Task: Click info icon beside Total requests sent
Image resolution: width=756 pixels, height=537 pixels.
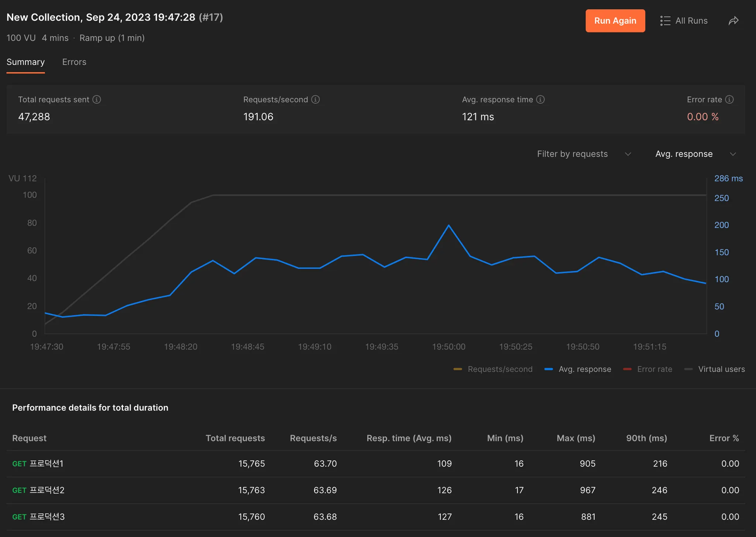Action: point(97,100)
